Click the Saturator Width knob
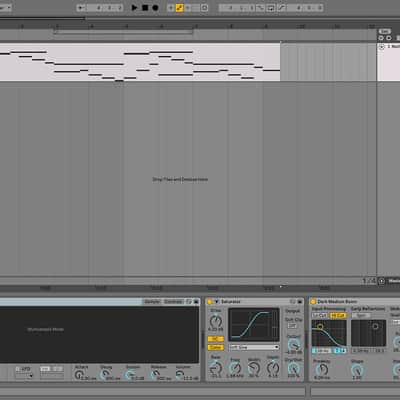This screenshot has width=400, height=400. click(x=254, y=368)
